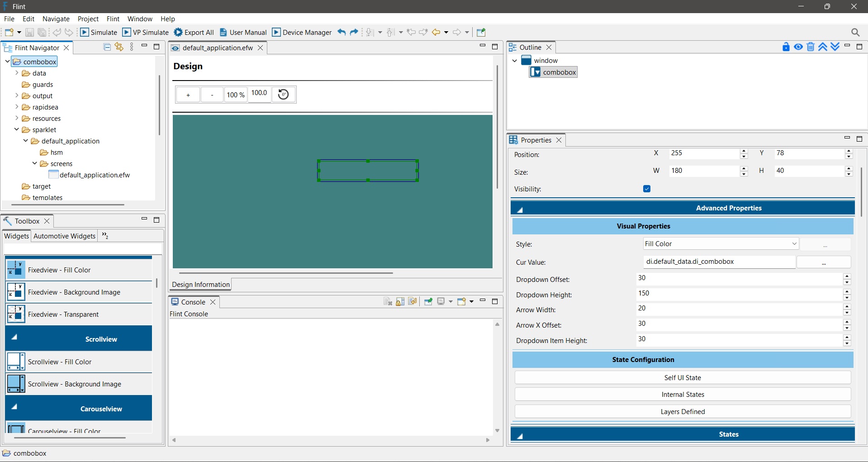
Task: Open Flint Navigator view menu (three dots)
Action: pyautogui.click(x=132, y=47)
